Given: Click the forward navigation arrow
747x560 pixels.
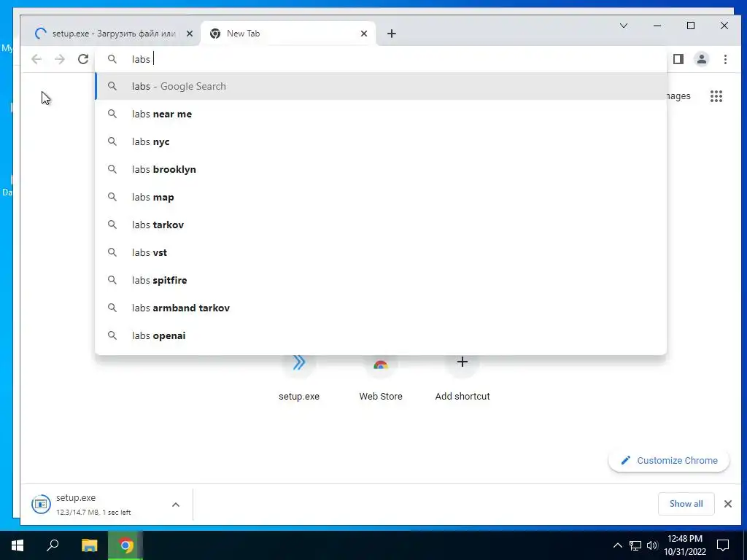Looking at the screenshot, I should (x=60, y=59).
